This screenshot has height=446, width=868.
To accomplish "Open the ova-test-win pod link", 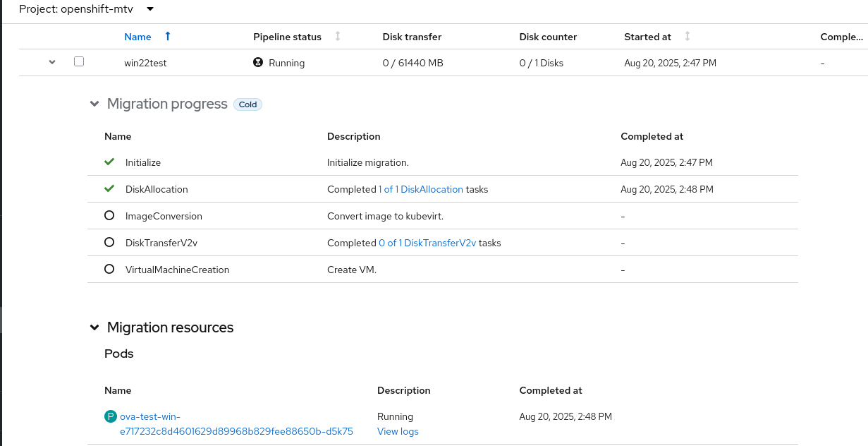I will pos(236,431).
